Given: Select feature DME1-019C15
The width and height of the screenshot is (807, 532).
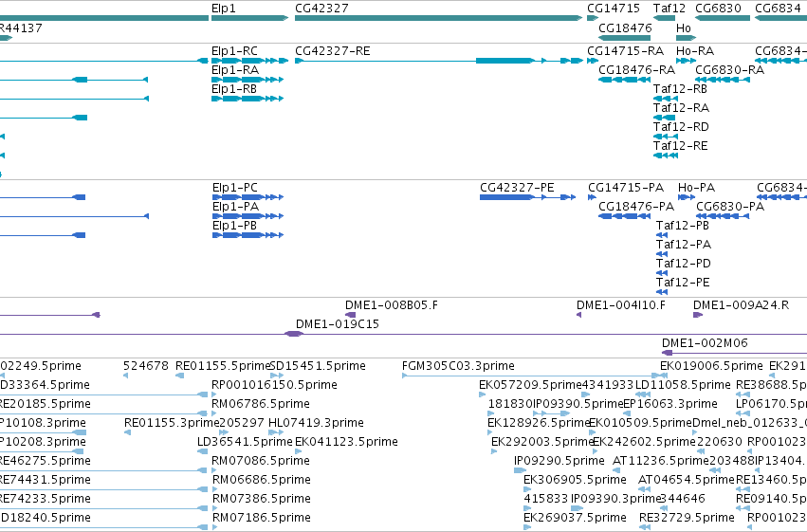Looking at the screenshot, I should (294, 334).
